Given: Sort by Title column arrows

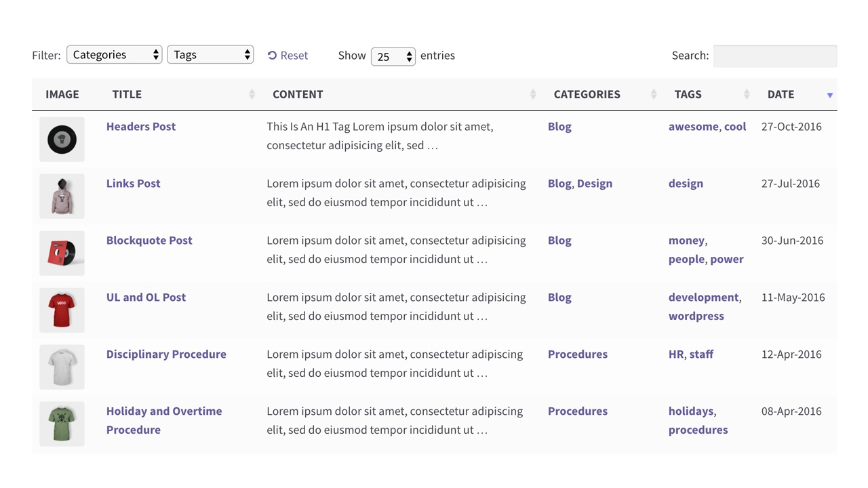Looking at the screenshot, I should pos(252,95).
